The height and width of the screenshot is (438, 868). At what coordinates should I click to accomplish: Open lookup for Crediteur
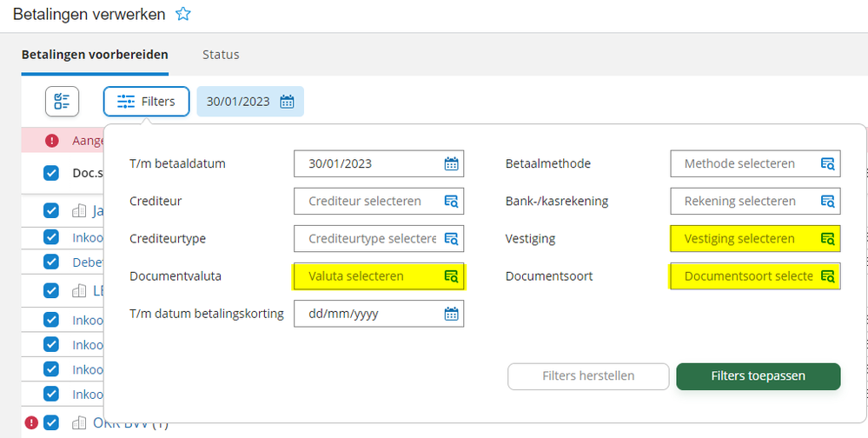click(452, 202)
